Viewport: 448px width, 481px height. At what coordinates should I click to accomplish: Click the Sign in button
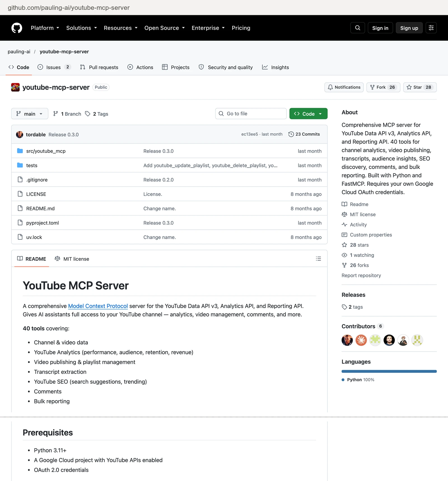point(380,28)
